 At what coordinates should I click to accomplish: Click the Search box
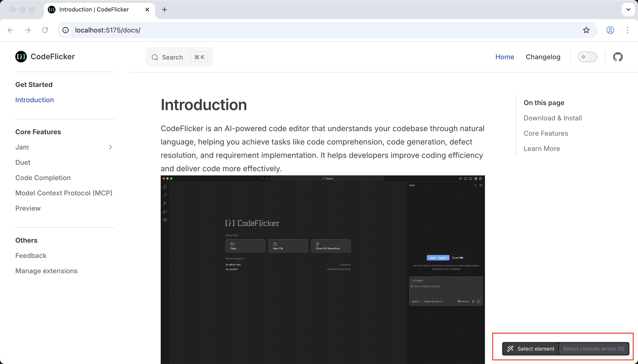[179, 57]
